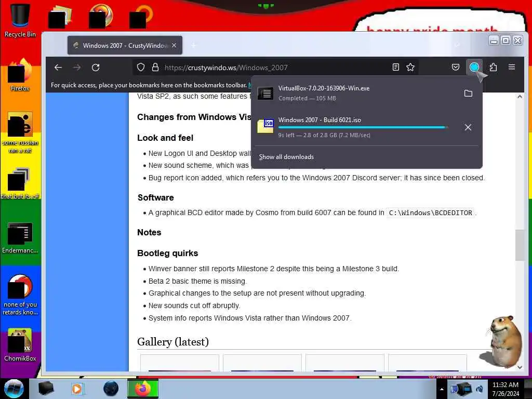
Task: Show VirtualBox installer in its folder
Action: (x=468, y=94)
